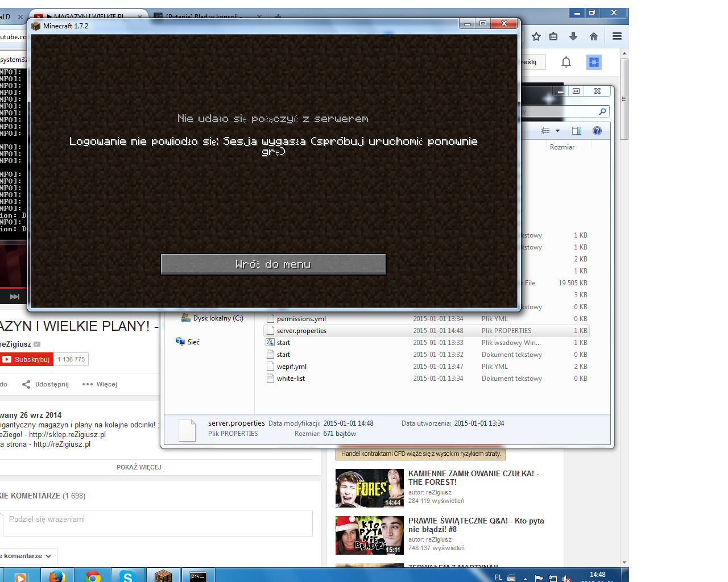728x582 pixels.
Task: Open the Q&A "Kto pyta nie błądzi" thumbnail
Action: (370, 535)
